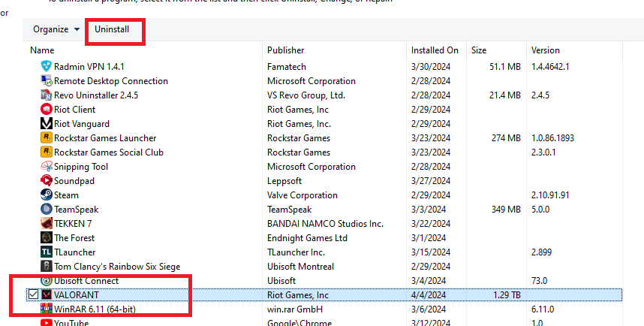Click The Forest name text

[74, 238]
